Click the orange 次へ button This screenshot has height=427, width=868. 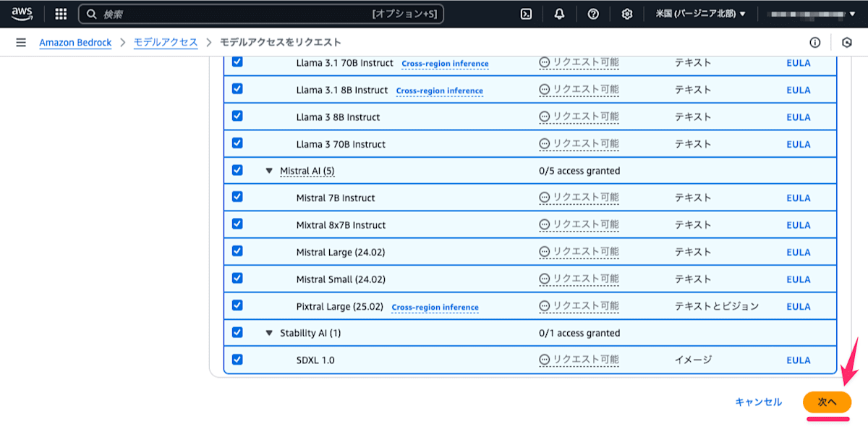coord(827,402)
